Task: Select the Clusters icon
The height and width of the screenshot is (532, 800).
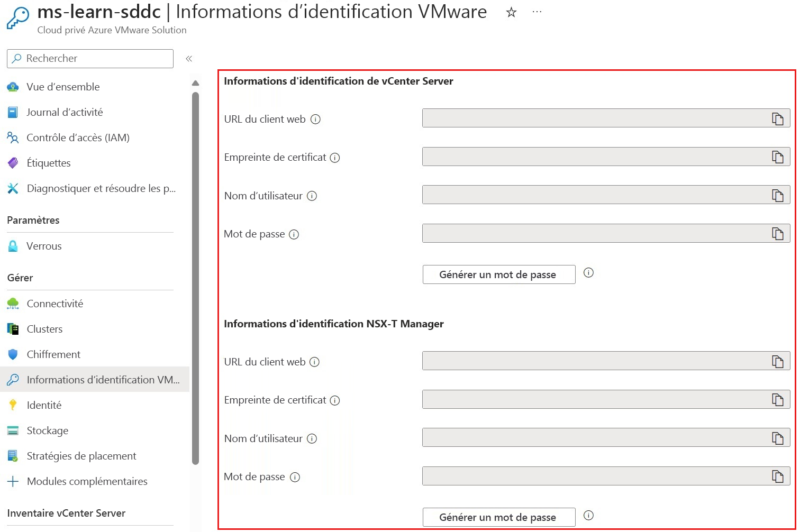Action: pos(13,329)
